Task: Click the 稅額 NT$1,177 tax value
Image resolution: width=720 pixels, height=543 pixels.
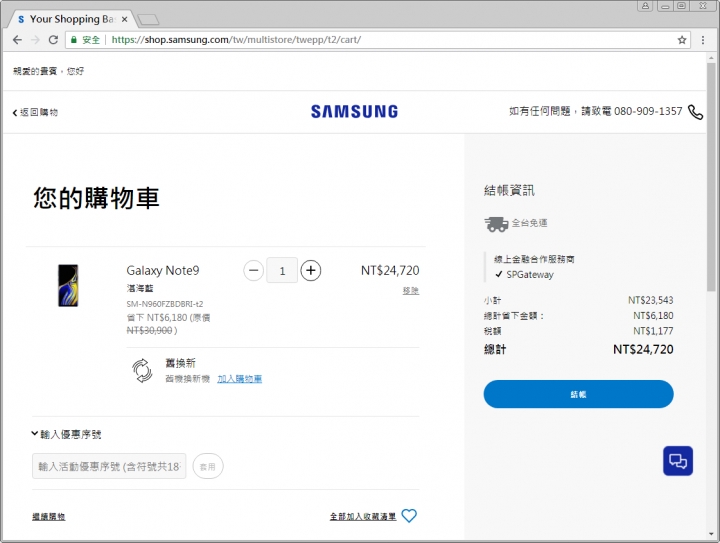Action: point(653,331)
